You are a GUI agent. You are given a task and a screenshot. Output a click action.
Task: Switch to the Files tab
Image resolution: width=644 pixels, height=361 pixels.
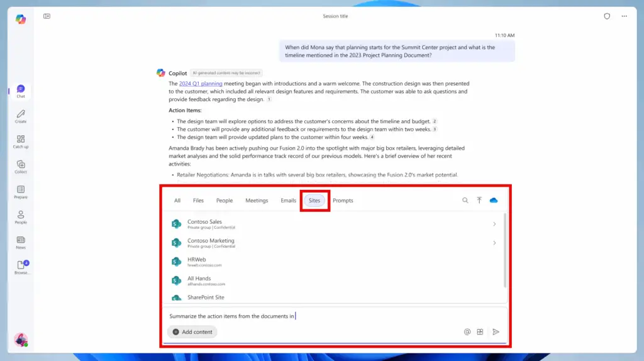[x=198, y=201]
